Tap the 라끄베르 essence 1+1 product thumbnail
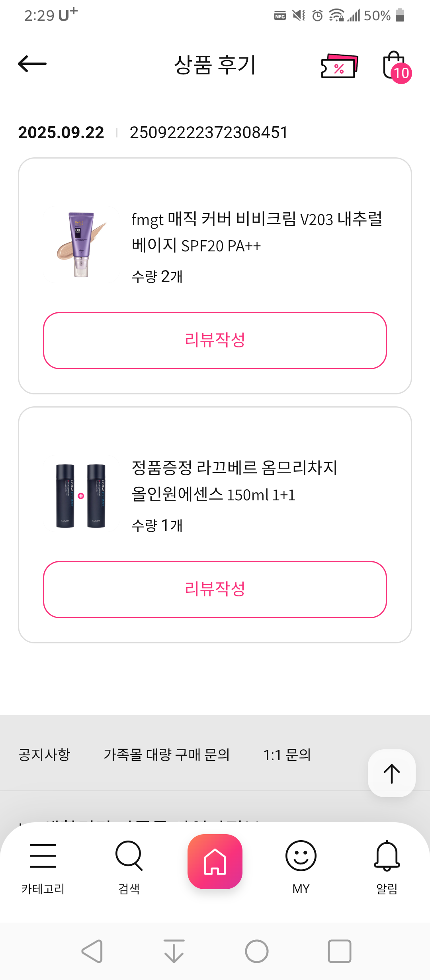430x980 pixels. tap(81, 496)
